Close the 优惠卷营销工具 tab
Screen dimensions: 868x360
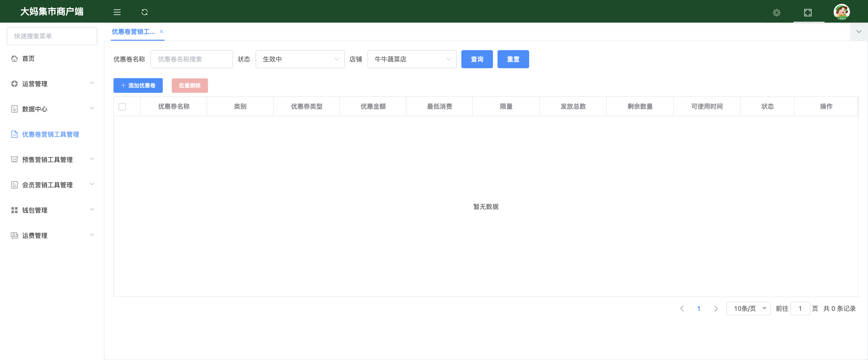click(161, 31)
